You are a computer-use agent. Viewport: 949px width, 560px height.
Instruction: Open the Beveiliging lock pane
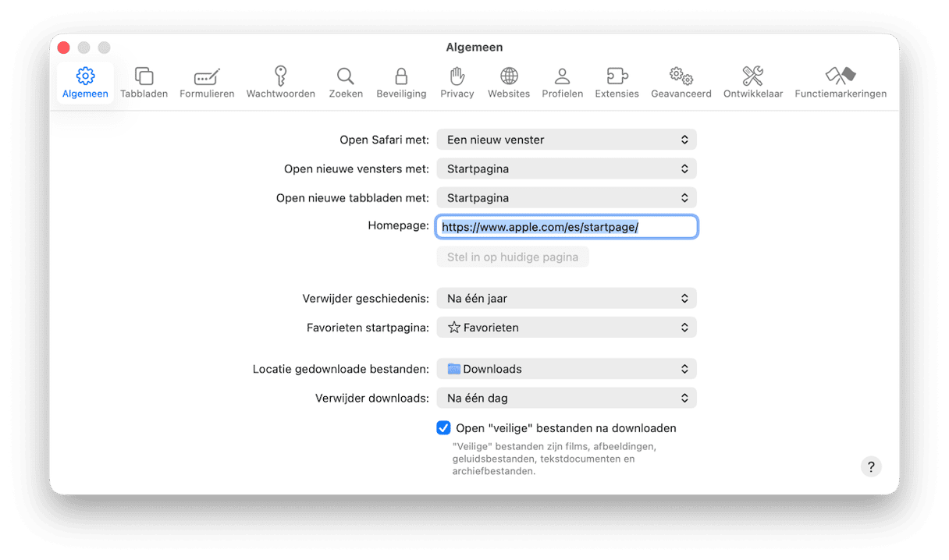401,83
